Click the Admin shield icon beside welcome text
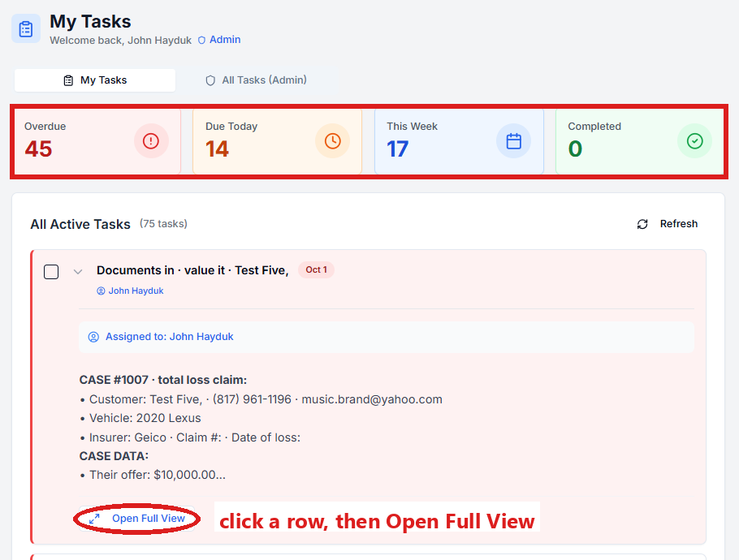 click(x=201, y=40)
